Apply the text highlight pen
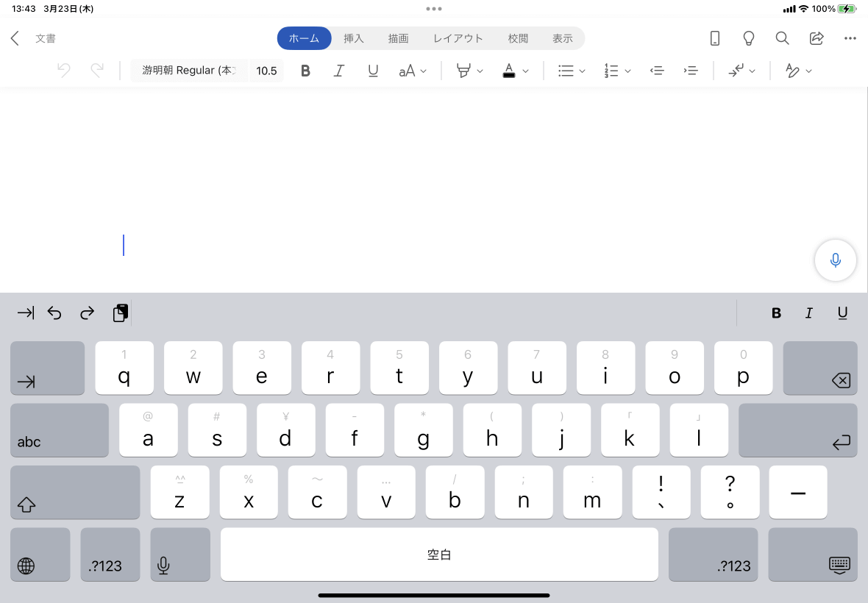 pos(463,71)
